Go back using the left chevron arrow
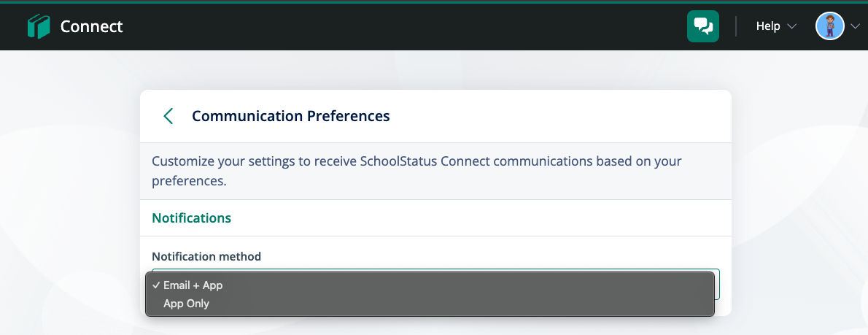The height and width of the screenshot is (335, 868). pyautogui.click(x=168, y=116)
